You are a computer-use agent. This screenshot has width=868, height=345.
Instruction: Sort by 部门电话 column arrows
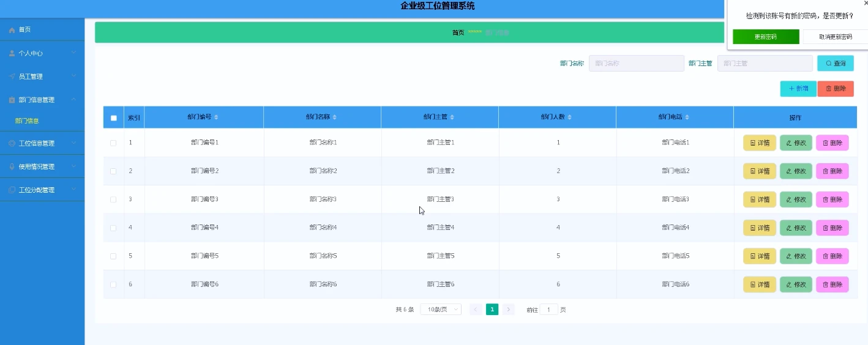pos(687,117)
